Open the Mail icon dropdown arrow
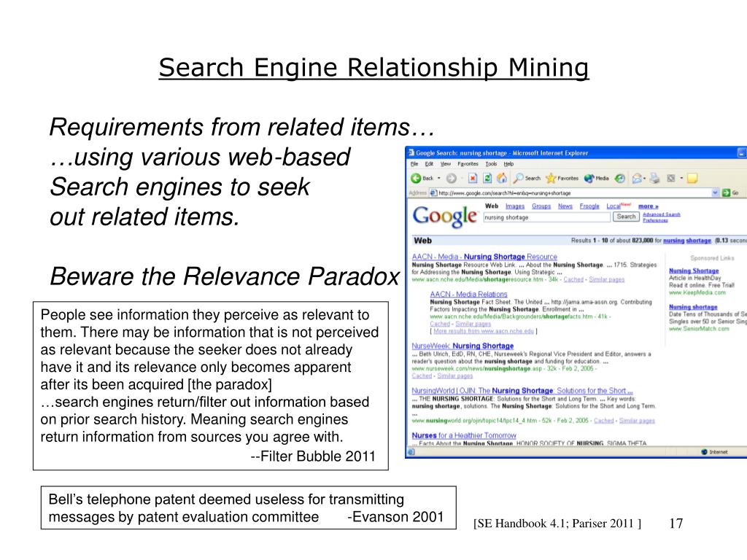This screenshot has width=747, height=560. [645, 179]
